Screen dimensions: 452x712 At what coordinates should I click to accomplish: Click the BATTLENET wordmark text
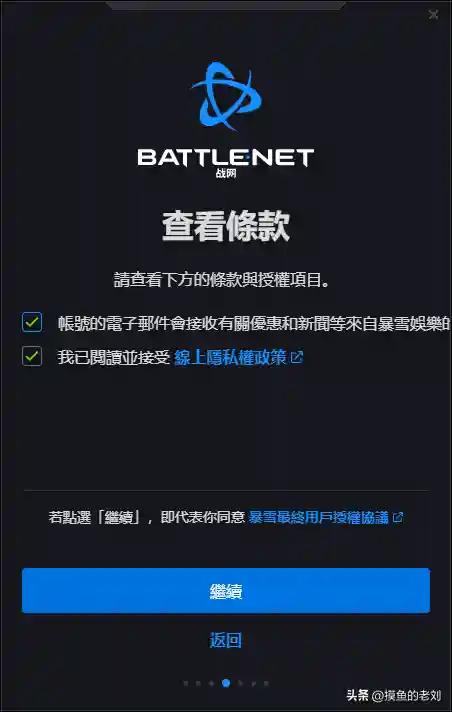click(x=226, y=158)
